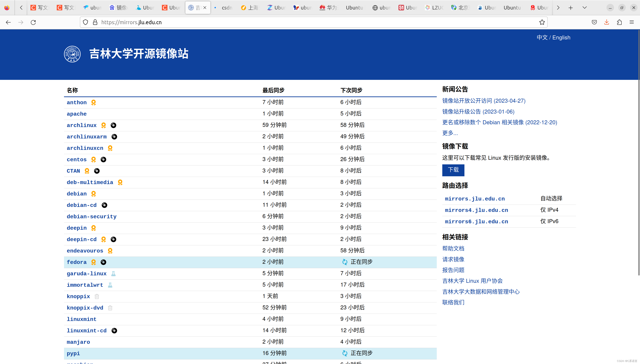This screenshot has height=364, width=640.
Task: Click 更多... to see more news
Action: pos(450,133)
